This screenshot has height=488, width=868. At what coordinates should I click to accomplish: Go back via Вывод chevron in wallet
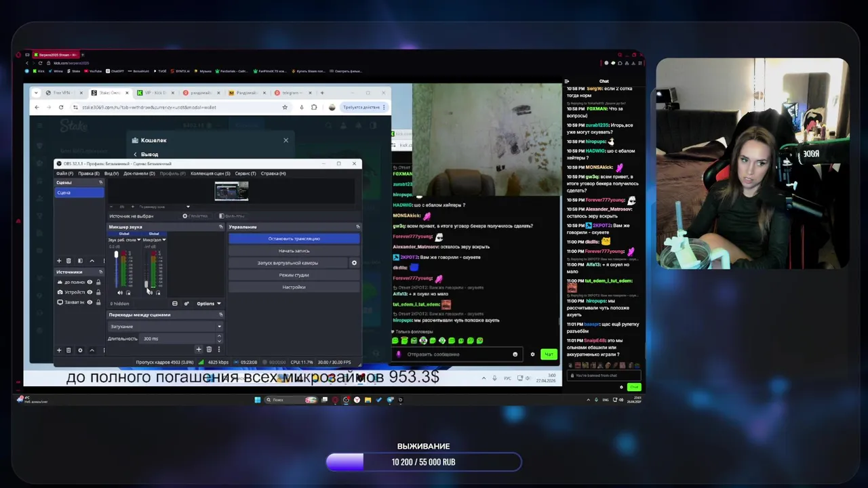[135, 155]
